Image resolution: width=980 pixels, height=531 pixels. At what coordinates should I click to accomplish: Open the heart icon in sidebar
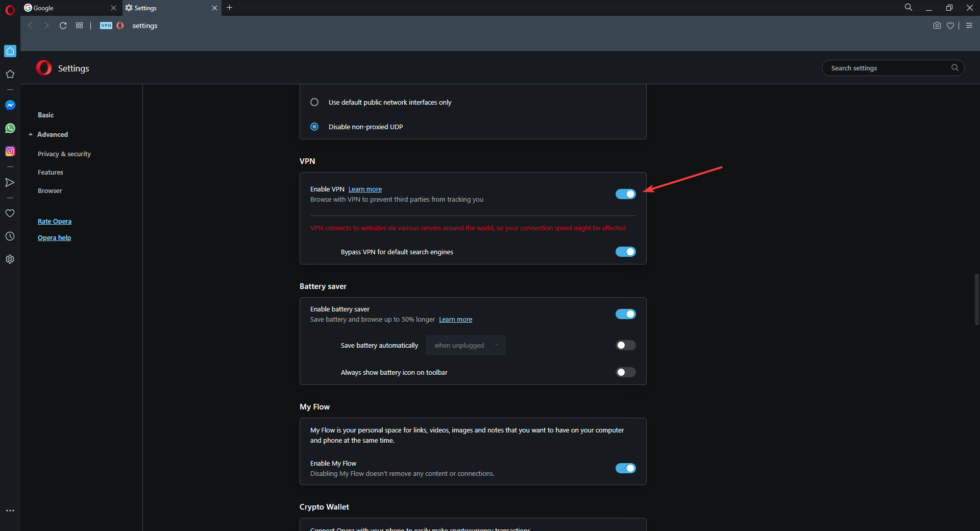[10, 213]
